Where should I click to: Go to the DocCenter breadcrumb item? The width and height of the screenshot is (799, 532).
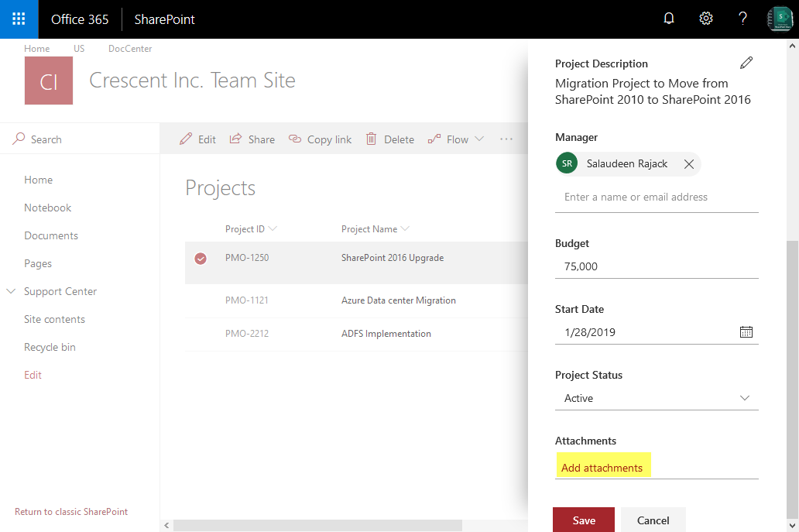pyautogui.click(x=129, y=48)
